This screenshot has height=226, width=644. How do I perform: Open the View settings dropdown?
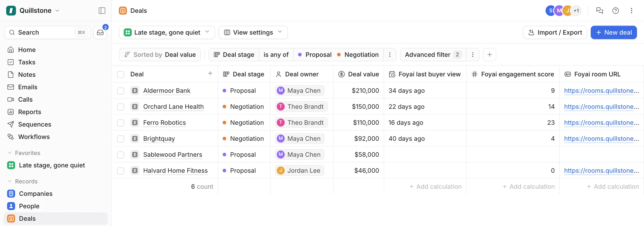pyautogui.click(x=253, y=33)
